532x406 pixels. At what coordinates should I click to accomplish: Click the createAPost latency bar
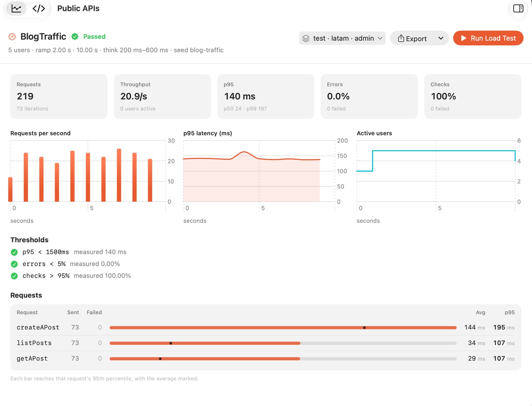coord(283,328)
